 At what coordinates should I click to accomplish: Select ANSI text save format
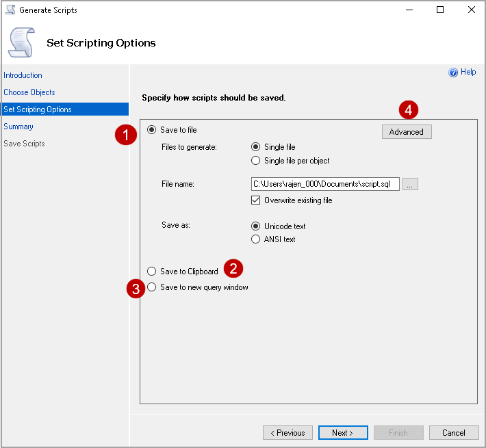[x=256, y=239]
